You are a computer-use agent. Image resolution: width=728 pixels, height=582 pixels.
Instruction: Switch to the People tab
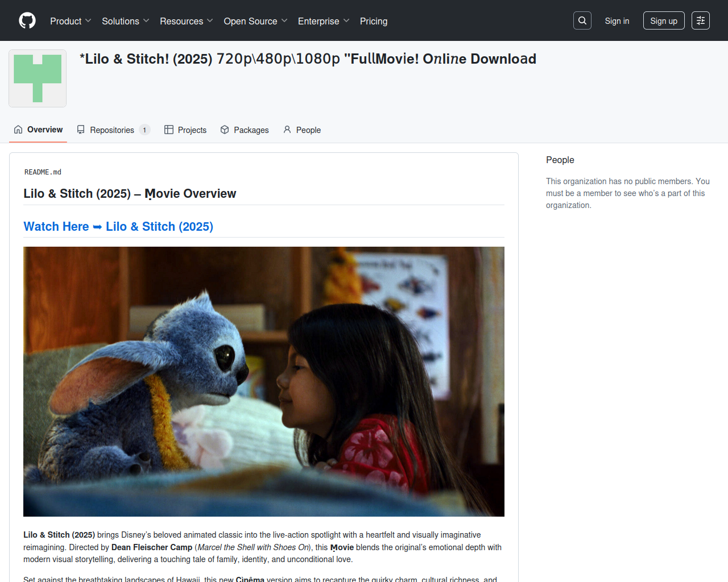pyautogui.click(x=302, y=130)
